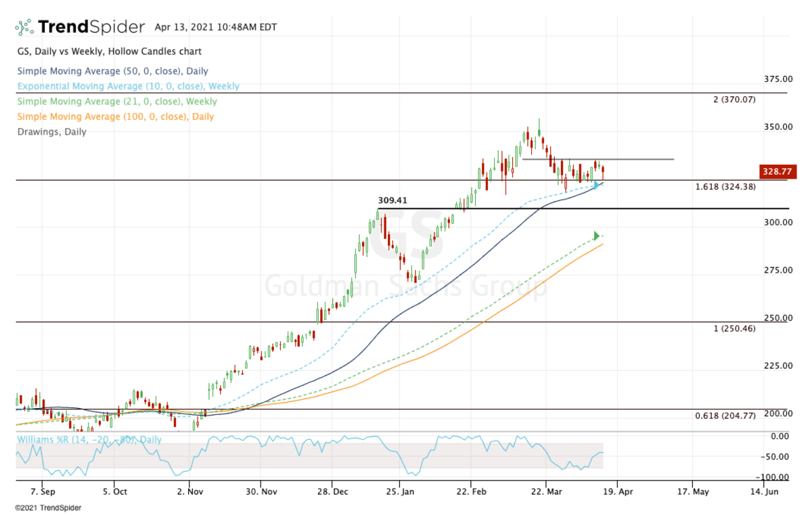Click the 14. Jun date axis label
The height and width of the screenshot is (515, 812).
coord(763,492)
